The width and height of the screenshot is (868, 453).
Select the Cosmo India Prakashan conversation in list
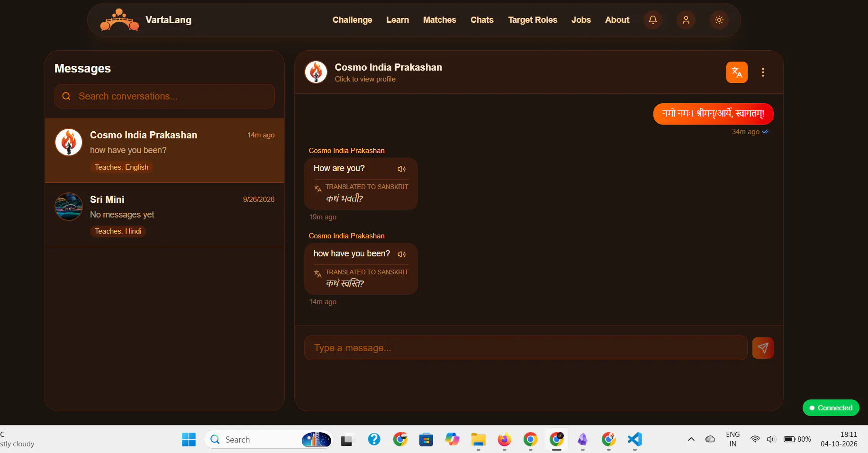tap(164, 150)
